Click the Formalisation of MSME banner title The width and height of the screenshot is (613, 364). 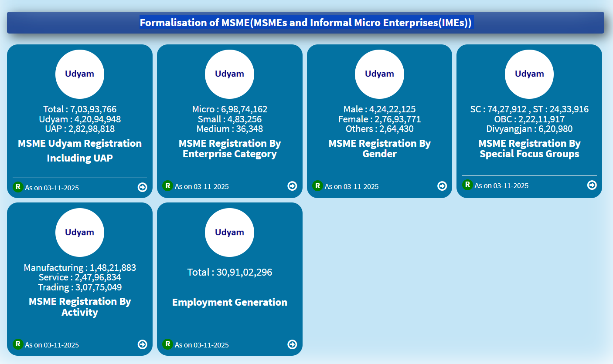(306, 22)
